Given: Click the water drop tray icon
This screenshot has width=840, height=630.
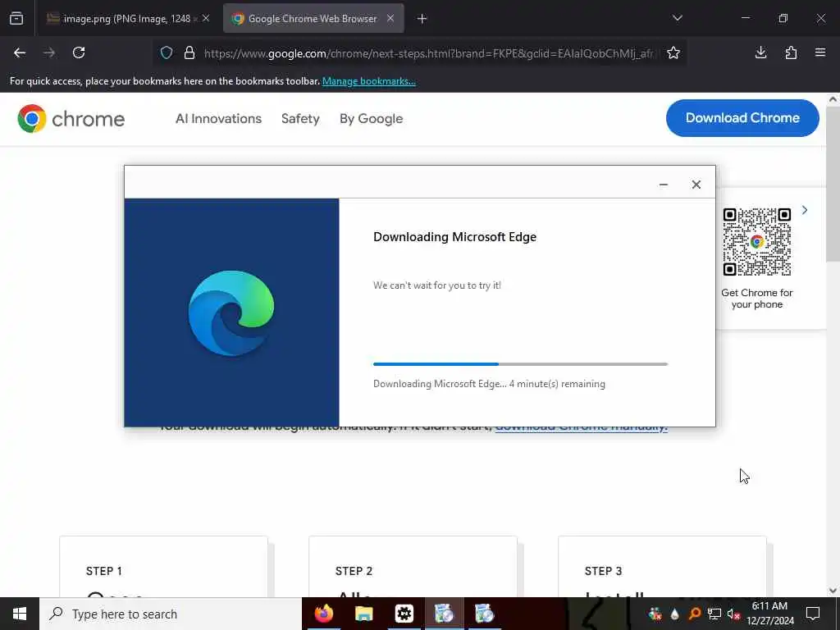Looking at the screenshot, I should (x=674, y=614).
